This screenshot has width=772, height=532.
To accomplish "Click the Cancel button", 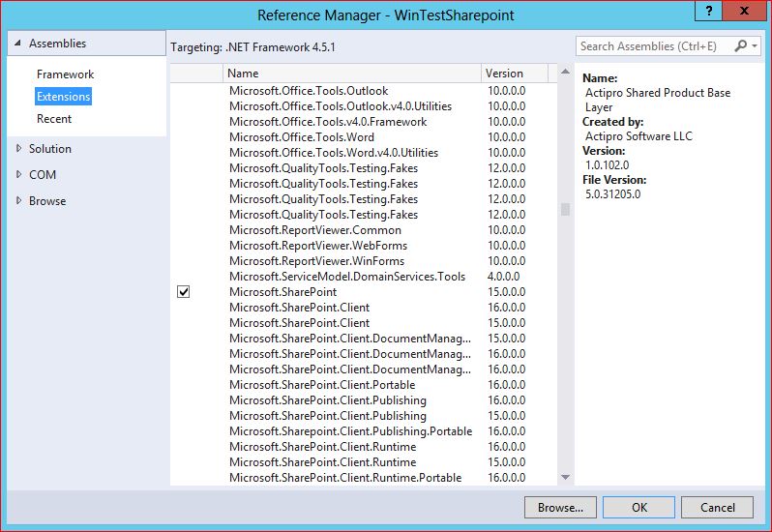I will pyautogui.click(x=718, y=508).
